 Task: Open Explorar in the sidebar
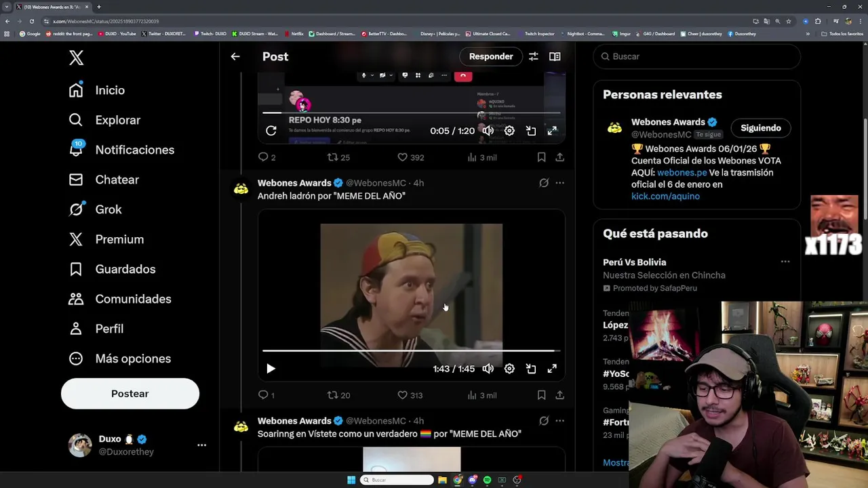click(x=104, y=120)
